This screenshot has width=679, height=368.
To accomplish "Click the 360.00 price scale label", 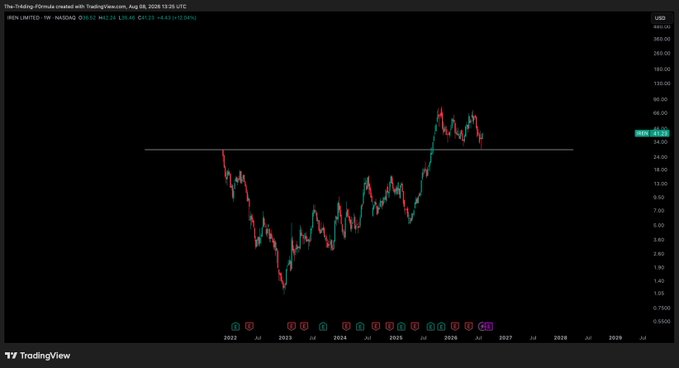I will click(662, 39).
